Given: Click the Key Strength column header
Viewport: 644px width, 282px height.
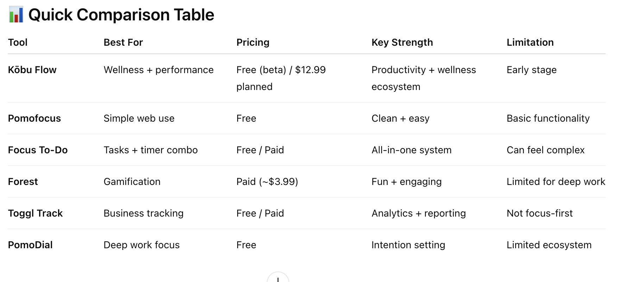Looking at the screenshot, I should tap(402, 43).
